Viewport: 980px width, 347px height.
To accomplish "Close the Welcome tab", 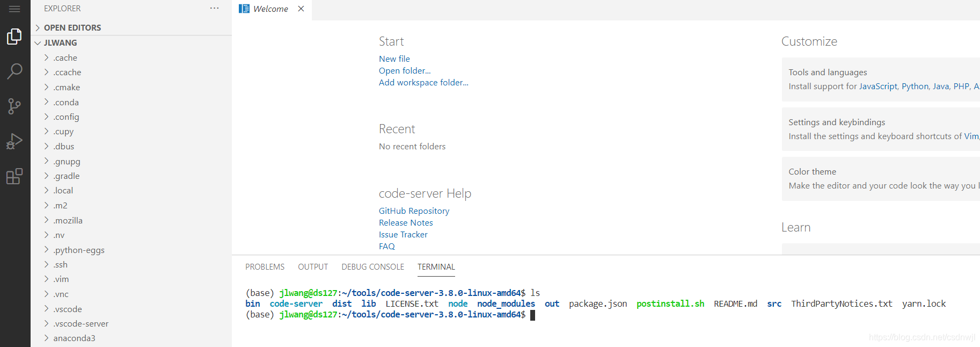I will click(x=301, y=9).
